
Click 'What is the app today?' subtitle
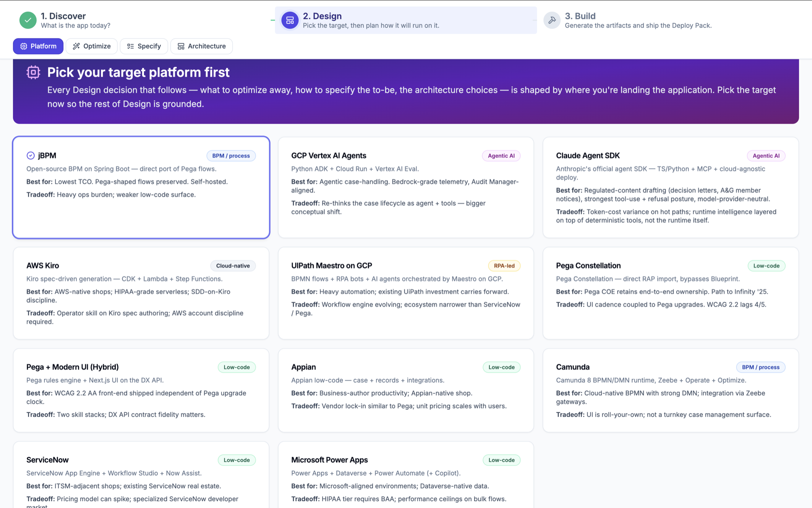(x=76, y=26)
